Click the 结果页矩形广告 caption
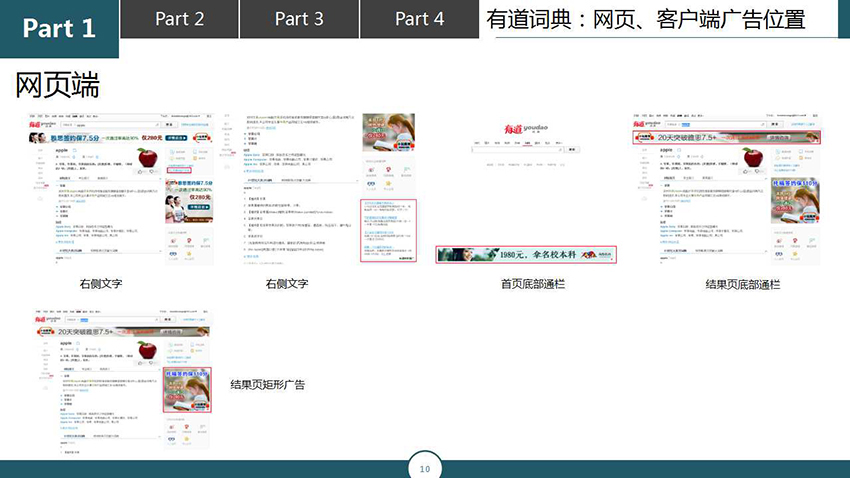Viewport: 850px width, 478px height. (267, 385)
